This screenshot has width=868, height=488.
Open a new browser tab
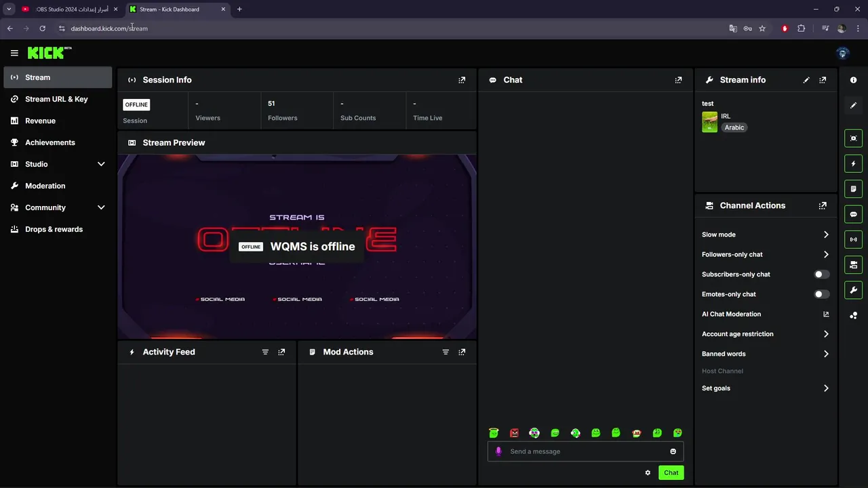(239, 9)
